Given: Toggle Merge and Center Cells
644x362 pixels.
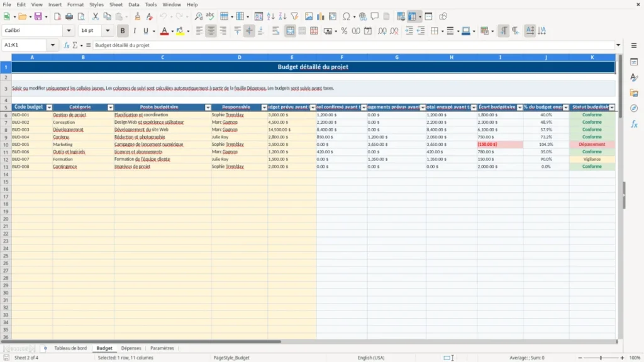Looking at the screenshot, I should point(291,31).
